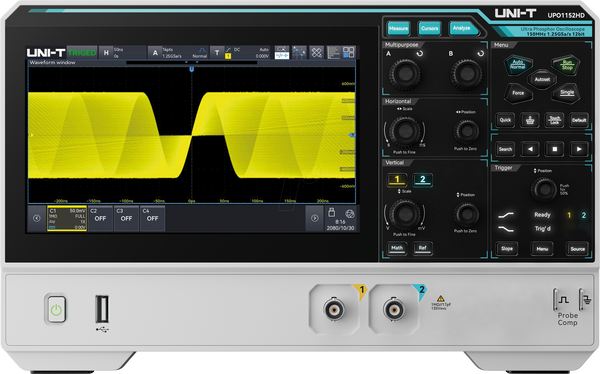The width and height of the screenshot is (600, 374).
Task: Tap the Force trigger button
Action: 518,93
